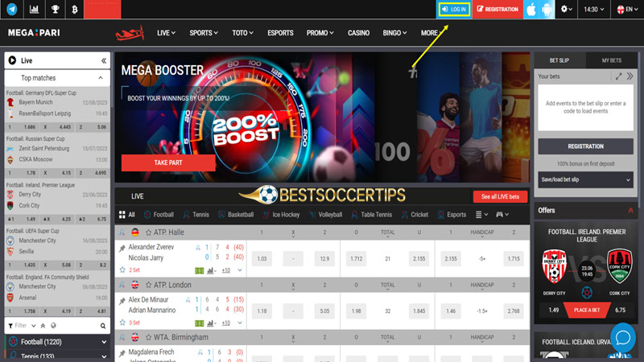Image resolution: width=644 pixels, height=362 pixels.
Task: Pin the Alex De Minaur match
Action: pos(122,301)
